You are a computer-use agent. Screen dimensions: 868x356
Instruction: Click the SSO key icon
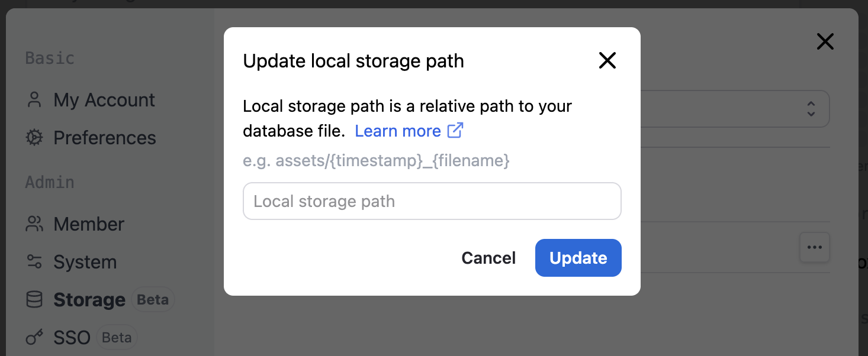coord(34,338)
